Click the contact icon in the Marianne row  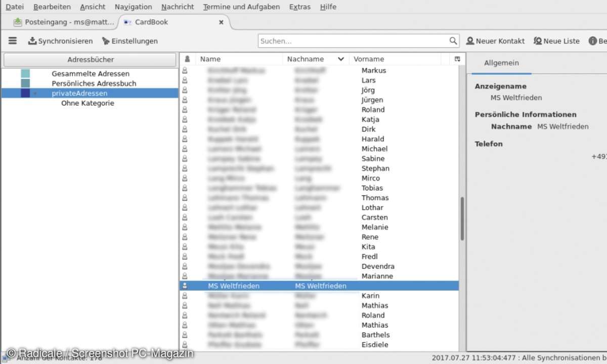point(185,276)
